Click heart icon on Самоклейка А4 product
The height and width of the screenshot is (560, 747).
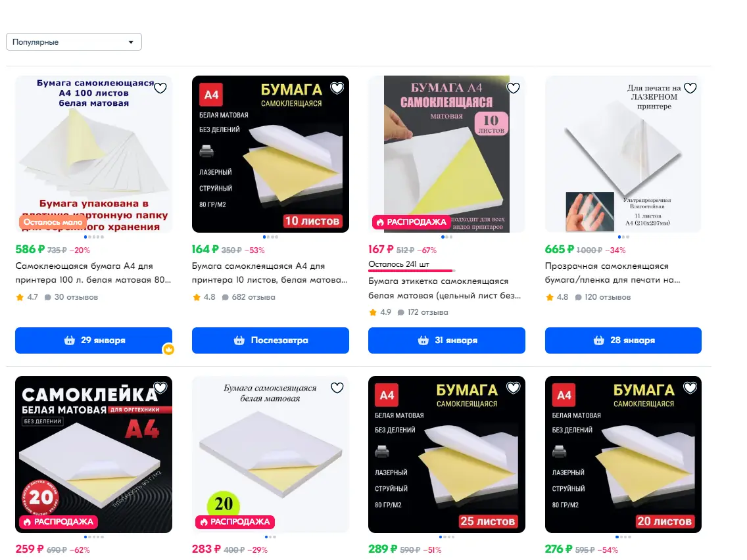click(x=160, y=388)
